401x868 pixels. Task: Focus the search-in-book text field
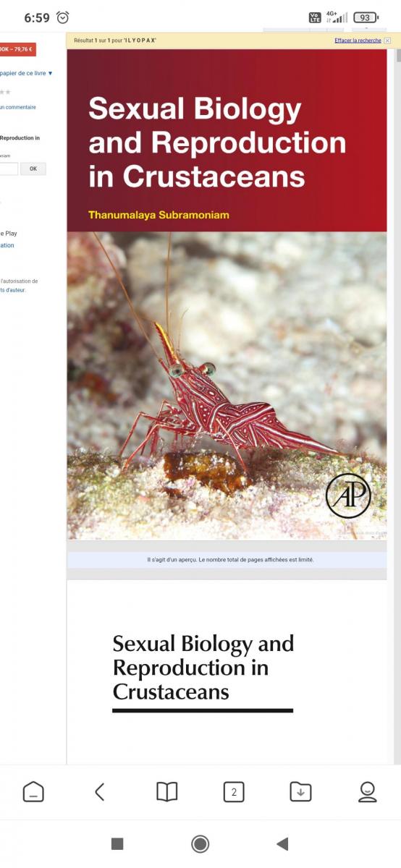click(x=9, y=169)
